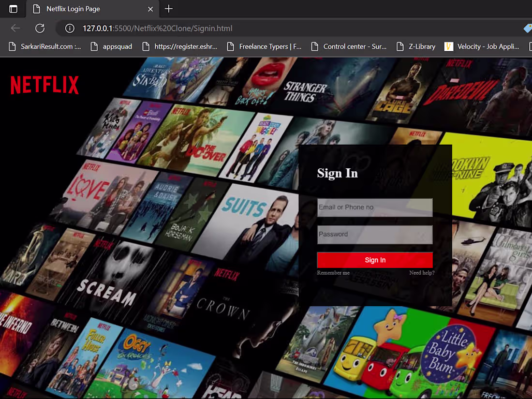This screenshot has height=399, width=532.
Task: Open a new tab with the plus button
Action: point(169,9)
